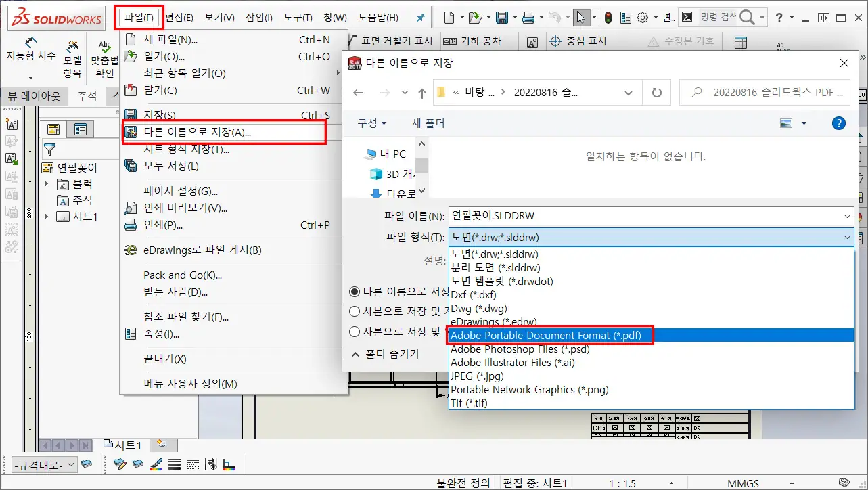Click the magnifier search icon in command search
This screenshot has height=490, width=868.
(x=747, y=18)
